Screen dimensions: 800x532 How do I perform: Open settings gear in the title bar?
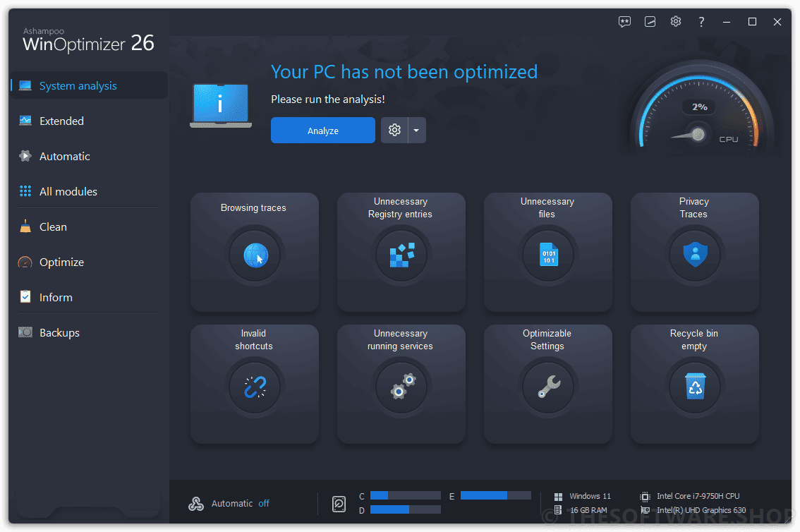[676, 21]
